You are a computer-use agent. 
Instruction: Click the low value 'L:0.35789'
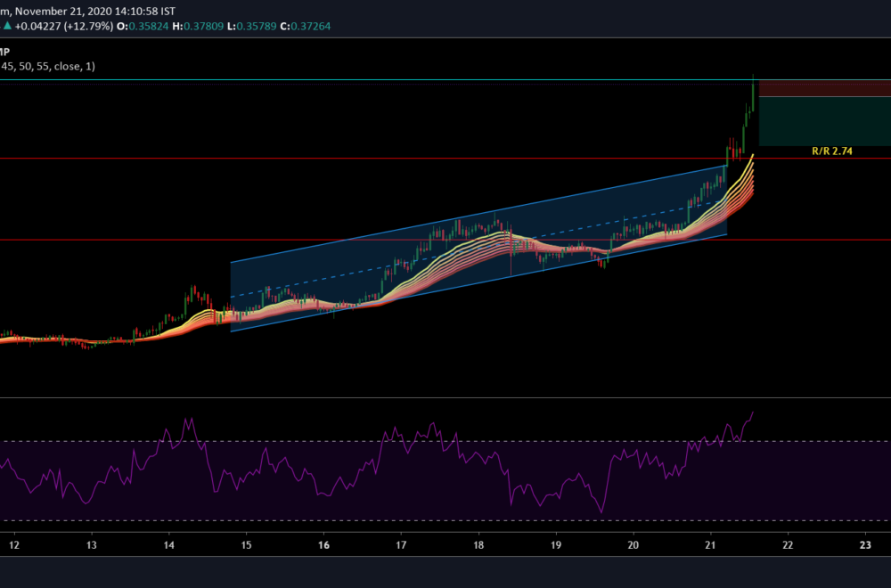tap(252, 26)
